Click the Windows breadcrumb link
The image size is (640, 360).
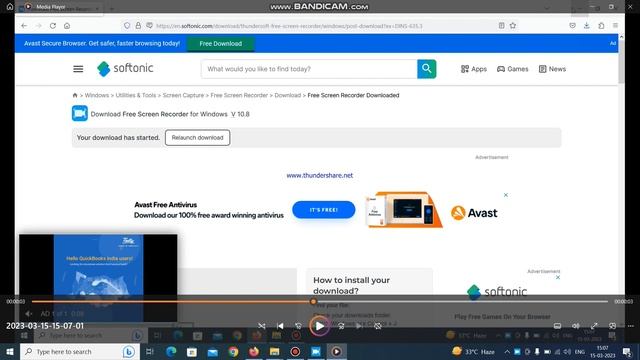(97, 95)
